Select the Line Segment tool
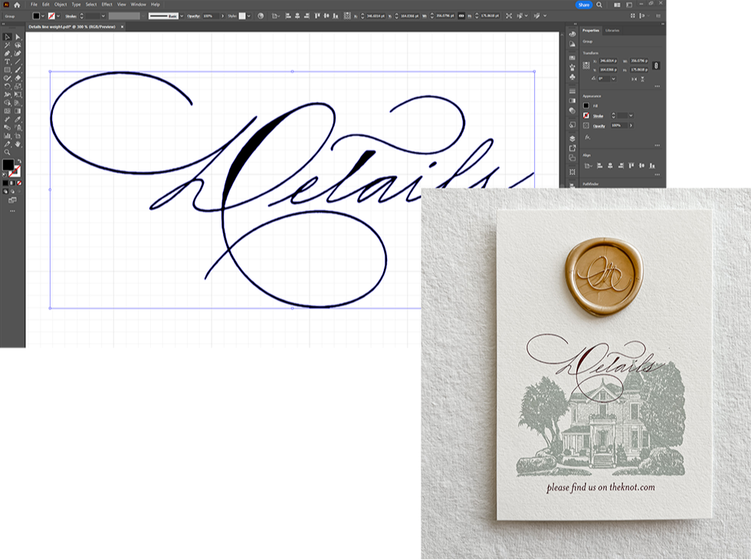The height and width of the screenshot is (560, 751). click(18, 62)
